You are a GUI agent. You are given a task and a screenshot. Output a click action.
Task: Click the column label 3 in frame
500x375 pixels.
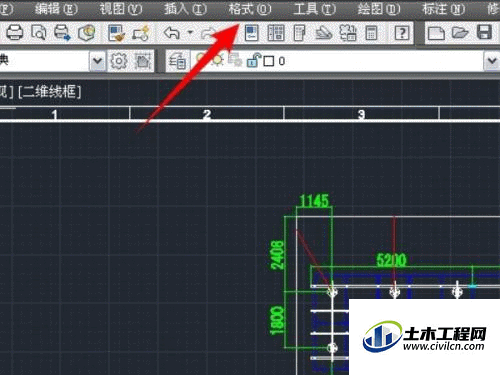point(361,115)
